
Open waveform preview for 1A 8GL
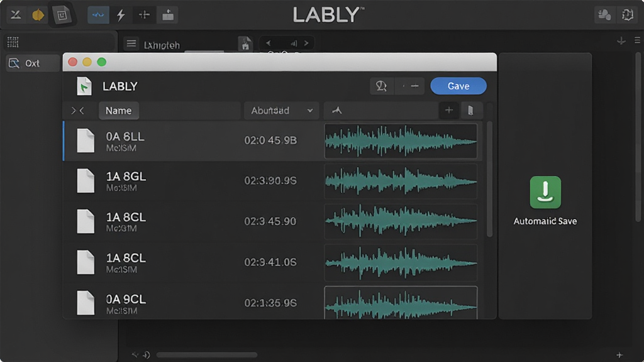pos(401,181)
